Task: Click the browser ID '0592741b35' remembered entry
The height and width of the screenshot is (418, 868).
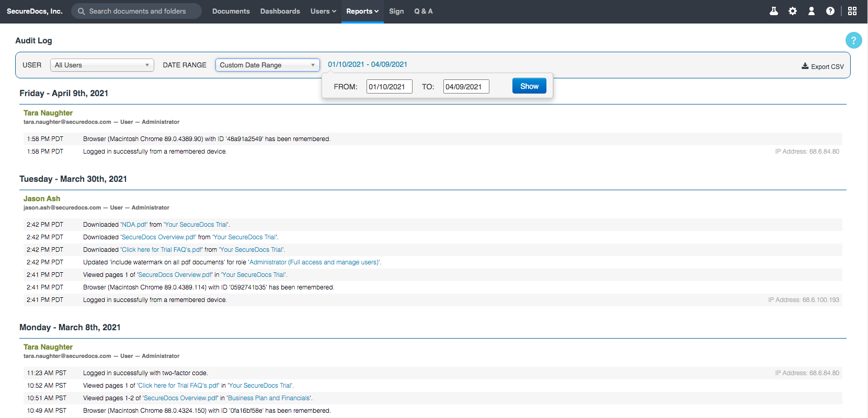Action: pyautogui.click(x=209, y=287)
